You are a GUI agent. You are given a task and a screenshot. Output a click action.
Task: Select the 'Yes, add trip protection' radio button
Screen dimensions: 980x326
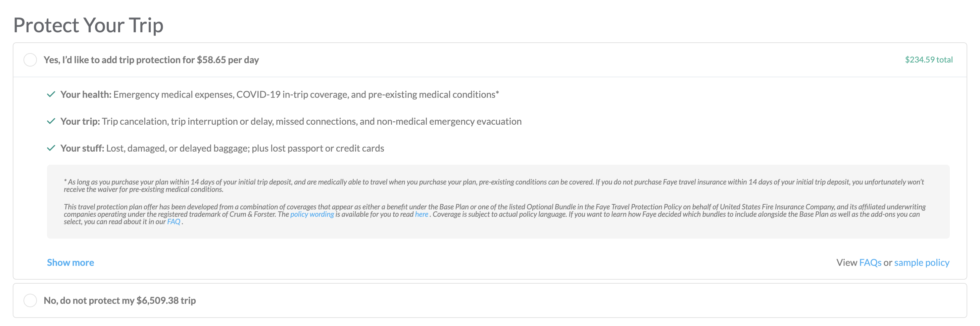tap(30, 60)
